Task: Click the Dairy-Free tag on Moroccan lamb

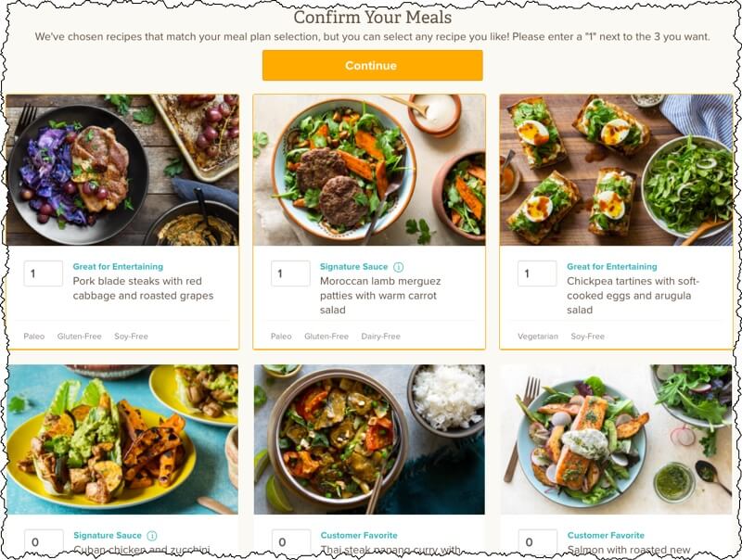Action: 380,337
